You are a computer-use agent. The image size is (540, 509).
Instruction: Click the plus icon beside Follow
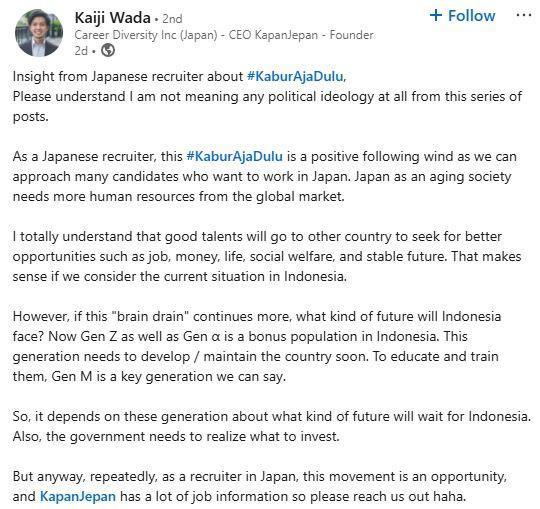pyautogui.click(x=436, y=15)
